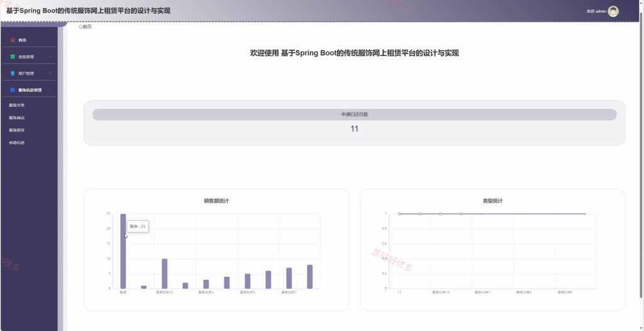The width and height of the screenshot is (644, 331).
Task: Click the 服装名称10 axis label
Action: tap(164, 293)
